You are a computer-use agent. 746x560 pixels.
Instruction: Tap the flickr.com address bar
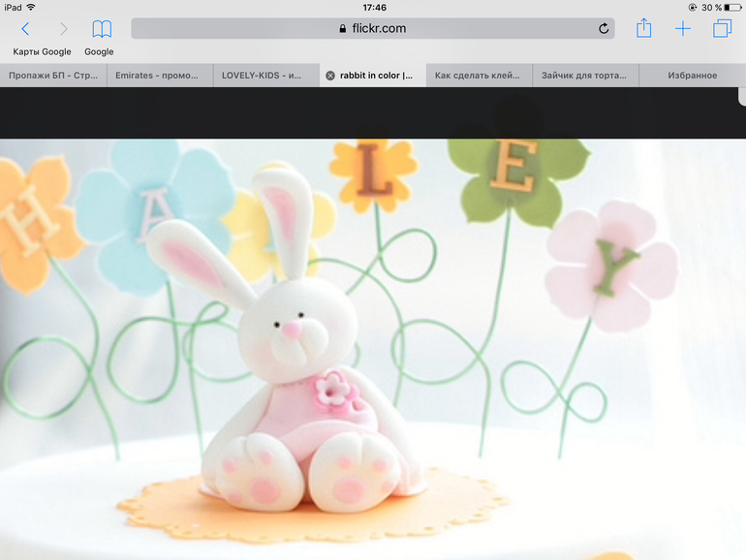(373, 29)
